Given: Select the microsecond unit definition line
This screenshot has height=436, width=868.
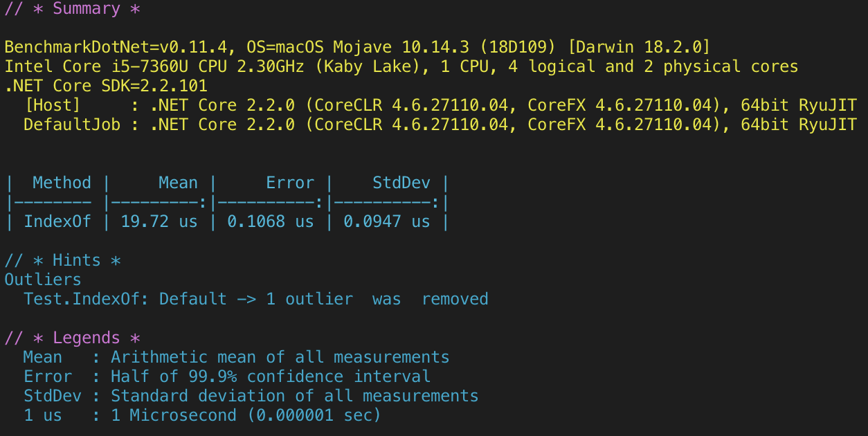Looking at the screenshot, I should 201,415.
